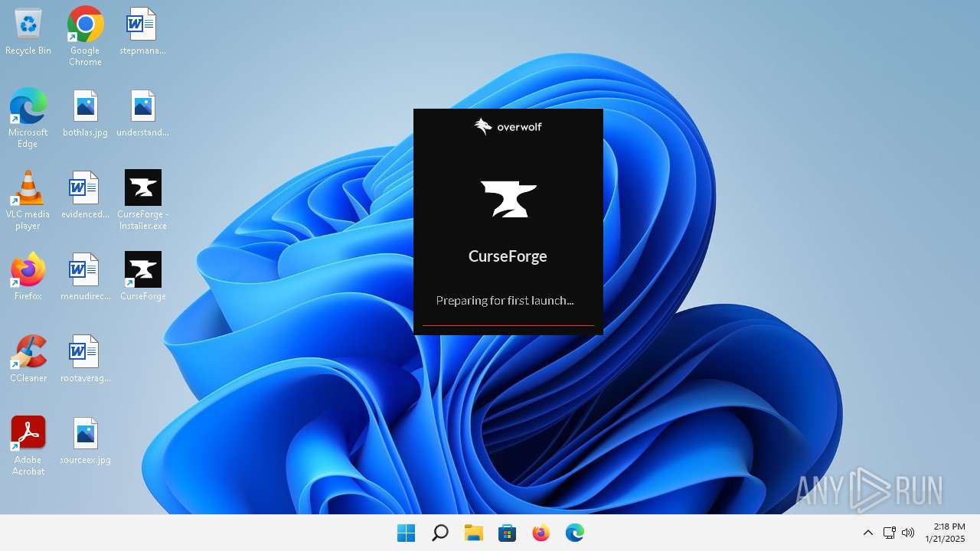Screen dimensions: 980x551
Task: Select the understand image file icon
Action: tap(142, 113)
